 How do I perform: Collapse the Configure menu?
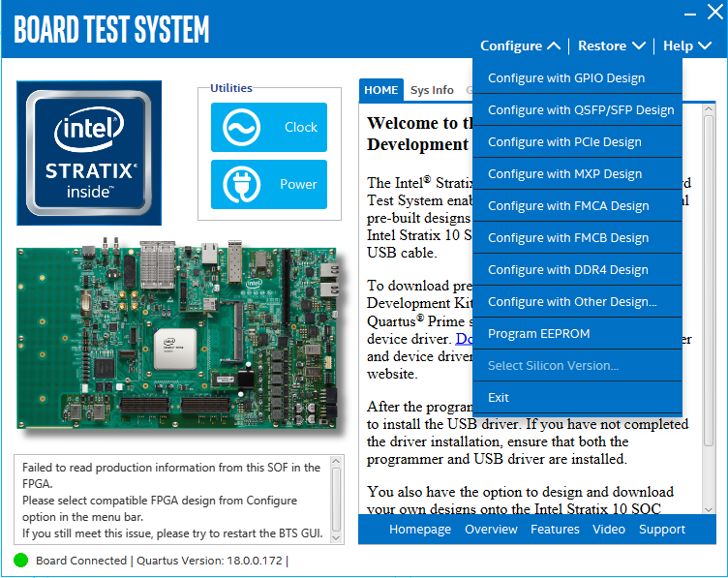point(520,46)
